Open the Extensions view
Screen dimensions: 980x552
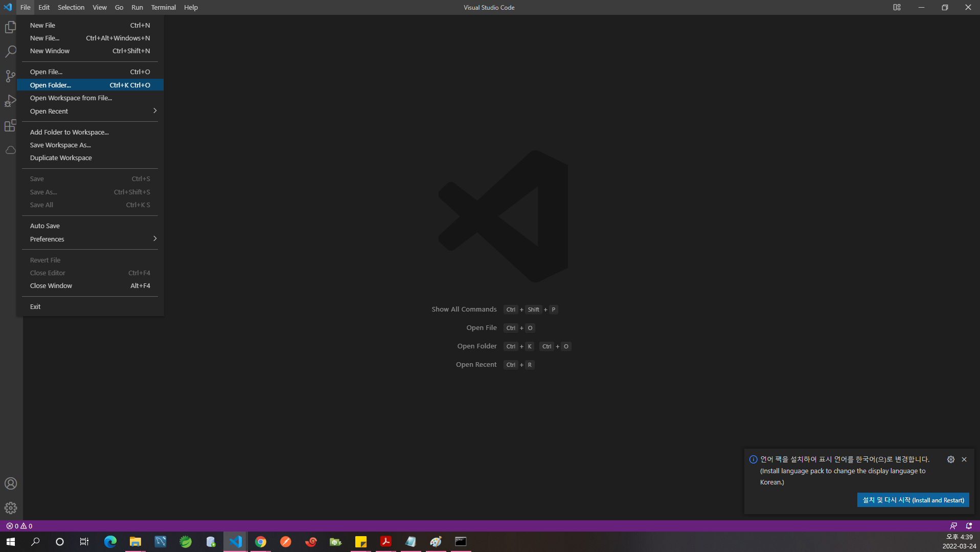tap(11, 125)
